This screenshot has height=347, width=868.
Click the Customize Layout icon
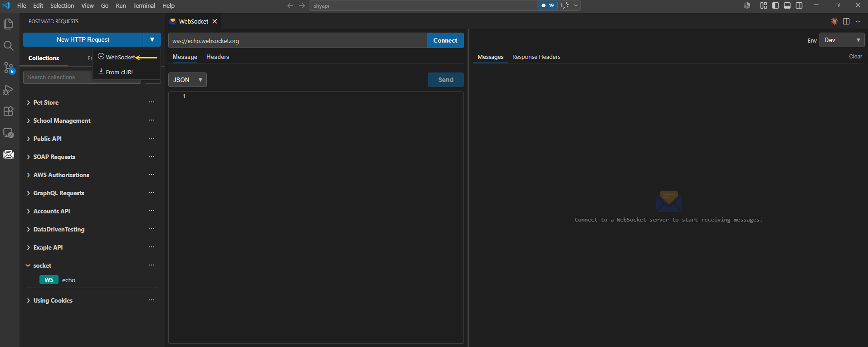pos(764,5)
